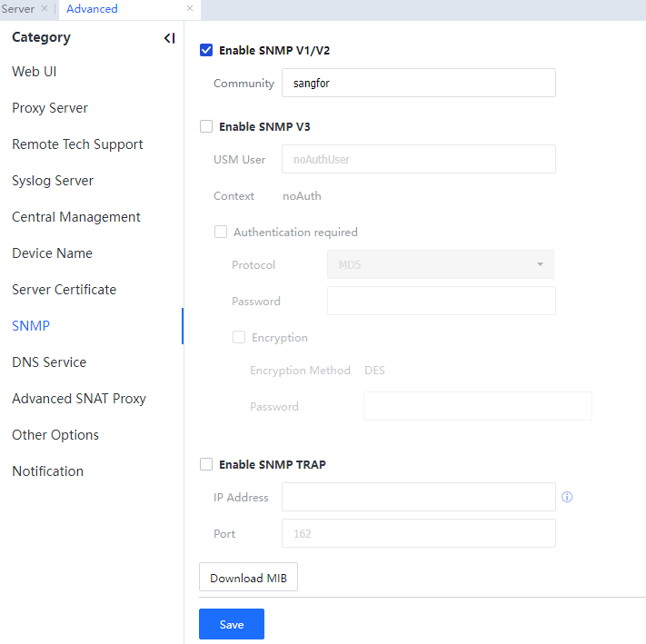Open Web UI category
The image size is (646, 644).
(35, 72)
